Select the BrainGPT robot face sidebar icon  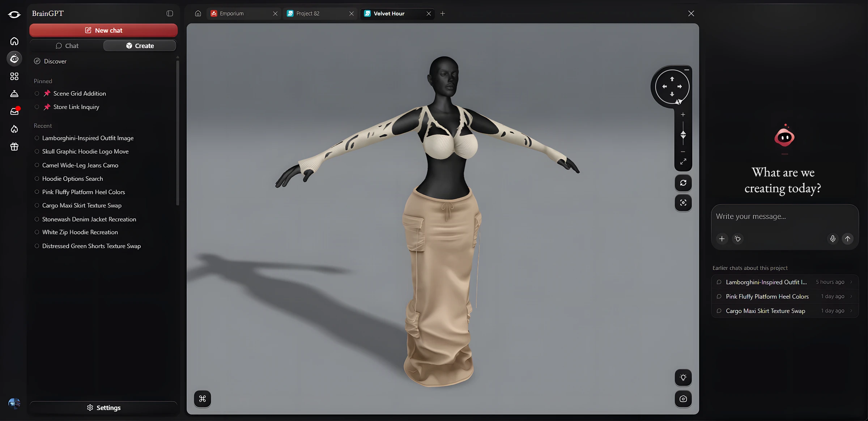click(14, 59)
